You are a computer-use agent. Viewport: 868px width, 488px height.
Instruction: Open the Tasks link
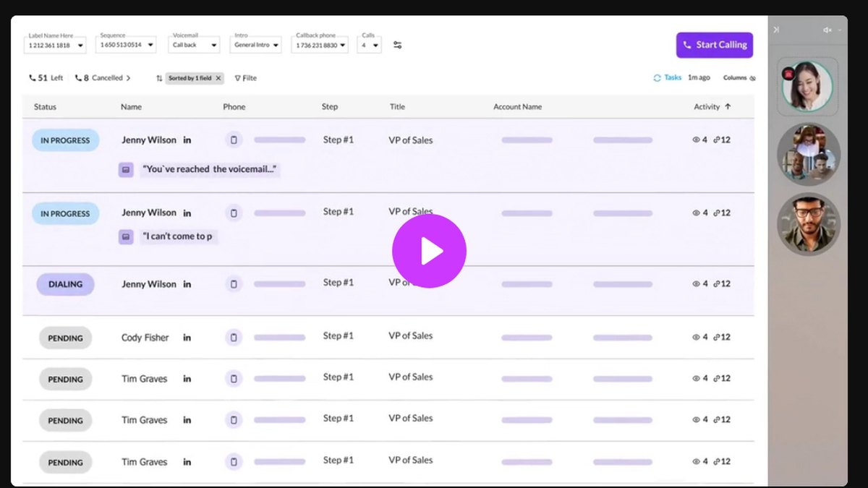(x=673, y=77)
